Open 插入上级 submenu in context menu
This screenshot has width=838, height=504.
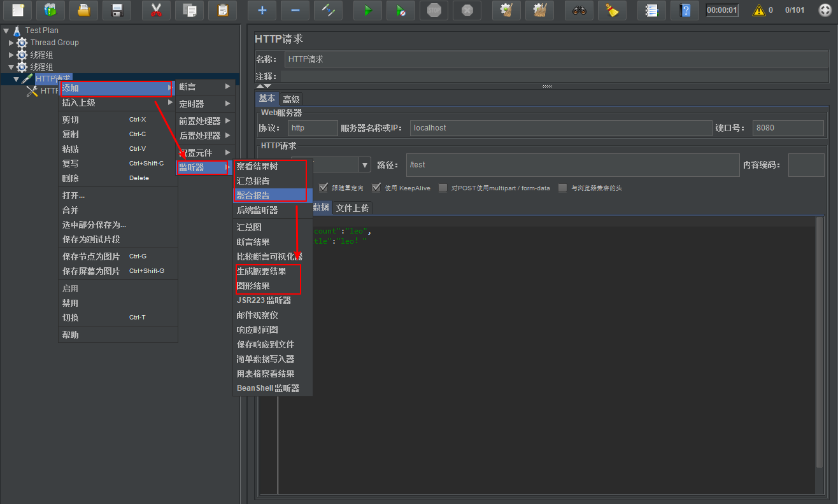(117, 102)
